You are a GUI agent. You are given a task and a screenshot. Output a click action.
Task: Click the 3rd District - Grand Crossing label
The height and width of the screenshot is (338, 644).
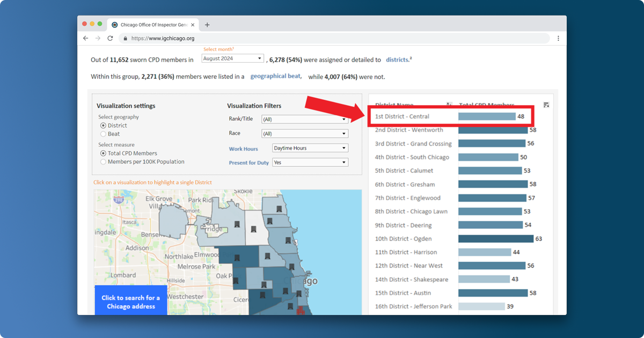click(413, 144)
